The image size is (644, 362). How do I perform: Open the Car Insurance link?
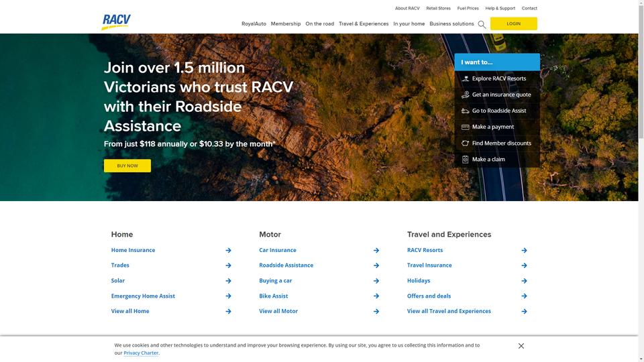click(x=278, y=250)
